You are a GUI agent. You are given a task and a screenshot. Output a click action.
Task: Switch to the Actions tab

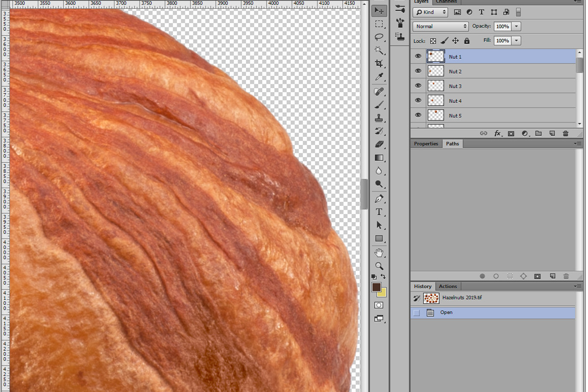coord(448,286)
